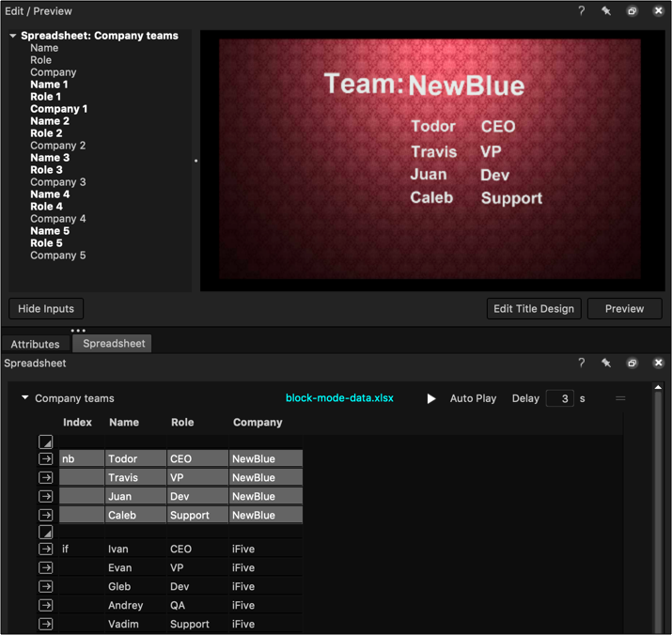The width and height of the screenshot is (672, 635).
Task: Undock the Edit / Preview panel
Action: (632, 11)
